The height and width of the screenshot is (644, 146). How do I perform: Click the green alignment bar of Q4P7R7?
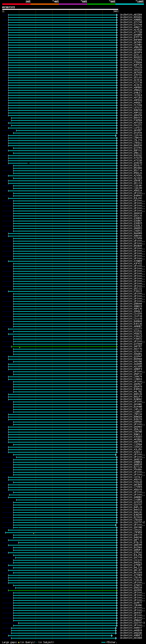pyautogui.click(x=64, y=347)
